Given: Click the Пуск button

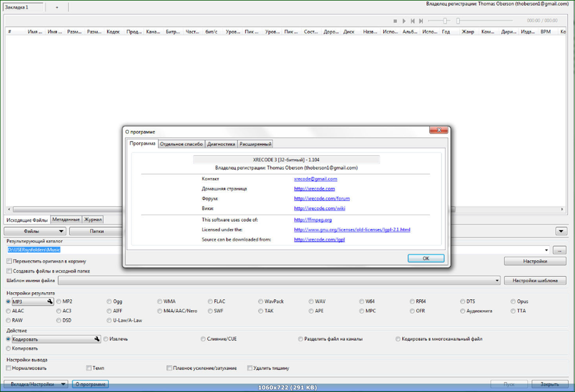Looking at the screenshot, I should pos(509,384).
